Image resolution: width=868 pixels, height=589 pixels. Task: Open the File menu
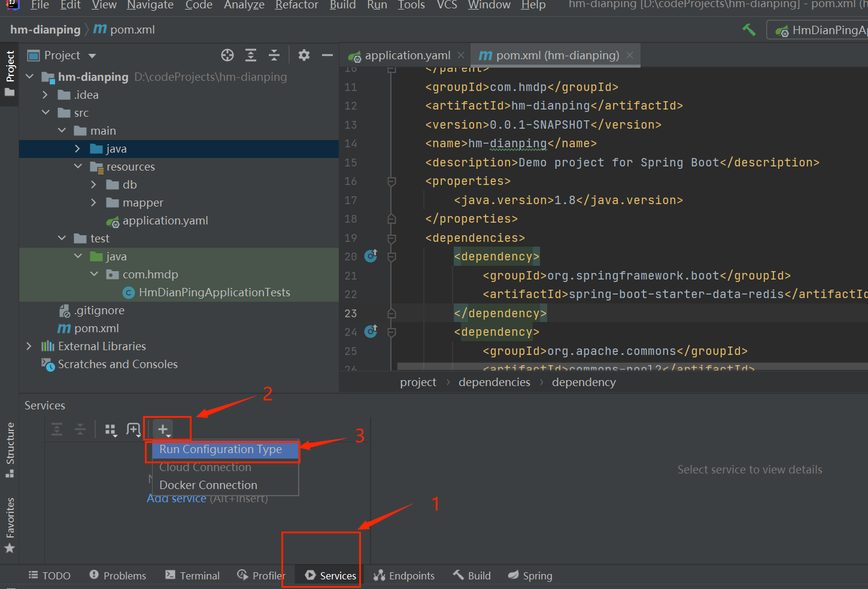(40, 5)
